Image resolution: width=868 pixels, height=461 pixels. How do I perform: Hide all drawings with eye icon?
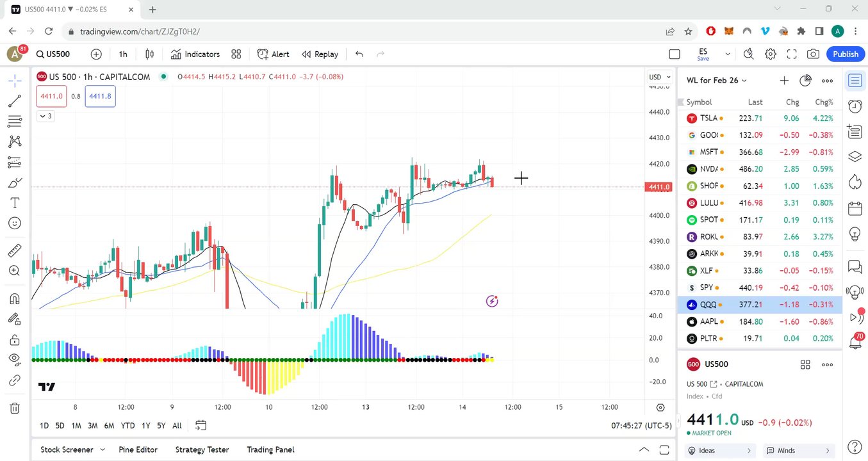point(15,360)
